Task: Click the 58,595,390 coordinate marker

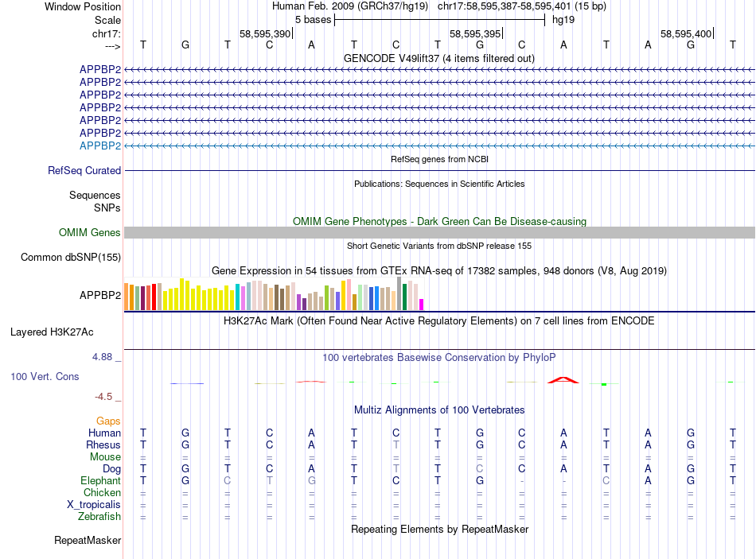Action: coord(265,33)
